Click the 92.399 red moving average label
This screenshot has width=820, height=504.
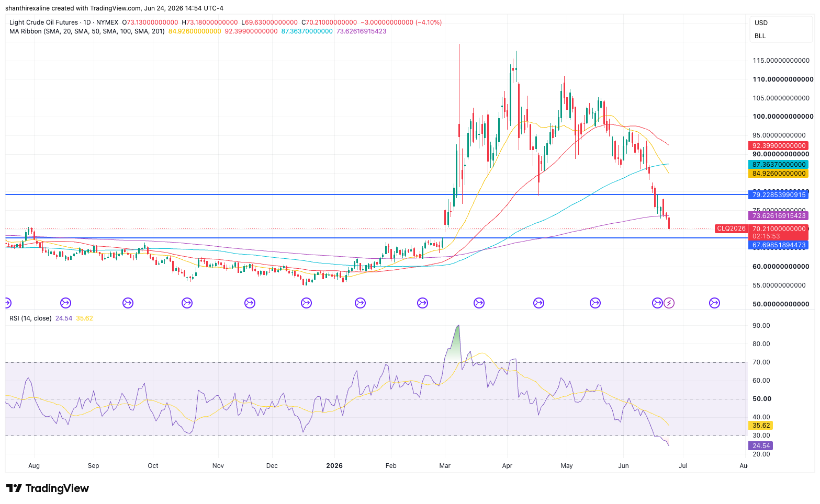(779, 146)
